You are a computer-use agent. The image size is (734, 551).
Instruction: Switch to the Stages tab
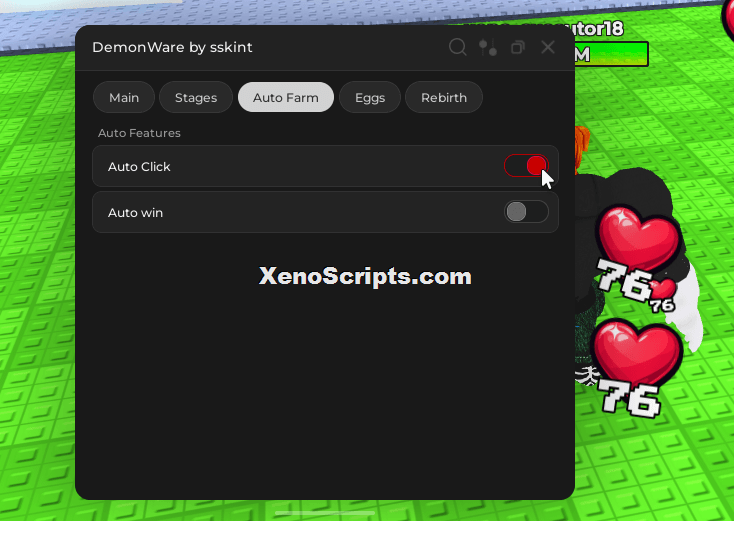[x=196, y=97]
